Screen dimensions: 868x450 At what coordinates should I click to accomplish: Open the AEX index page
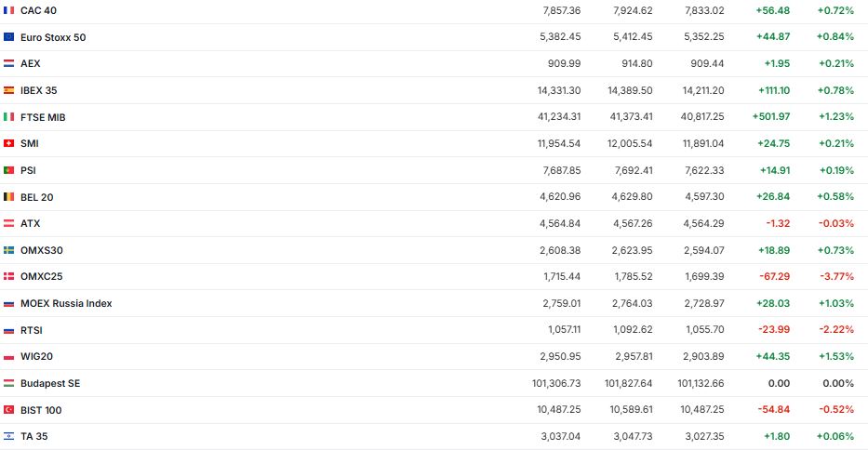pos(30,63)
